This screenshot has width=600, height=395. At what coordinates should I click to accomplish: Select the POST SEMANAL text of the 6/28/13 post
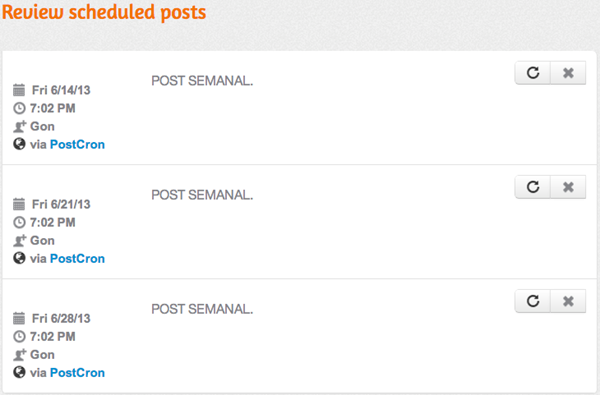point(202,309)
